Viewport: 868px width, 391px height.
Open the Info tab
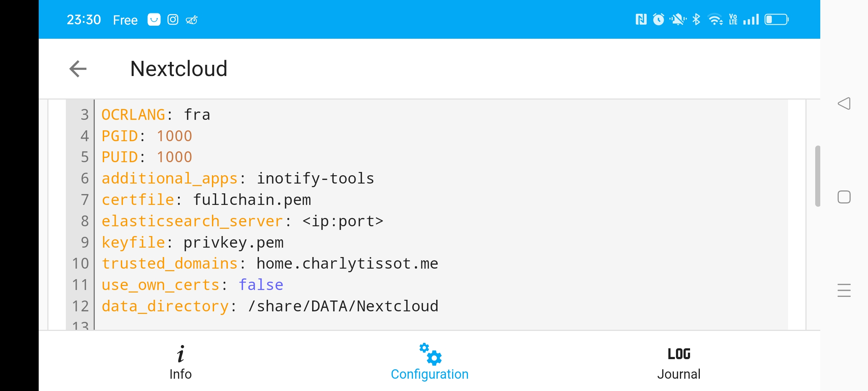(x=180, y=362)
